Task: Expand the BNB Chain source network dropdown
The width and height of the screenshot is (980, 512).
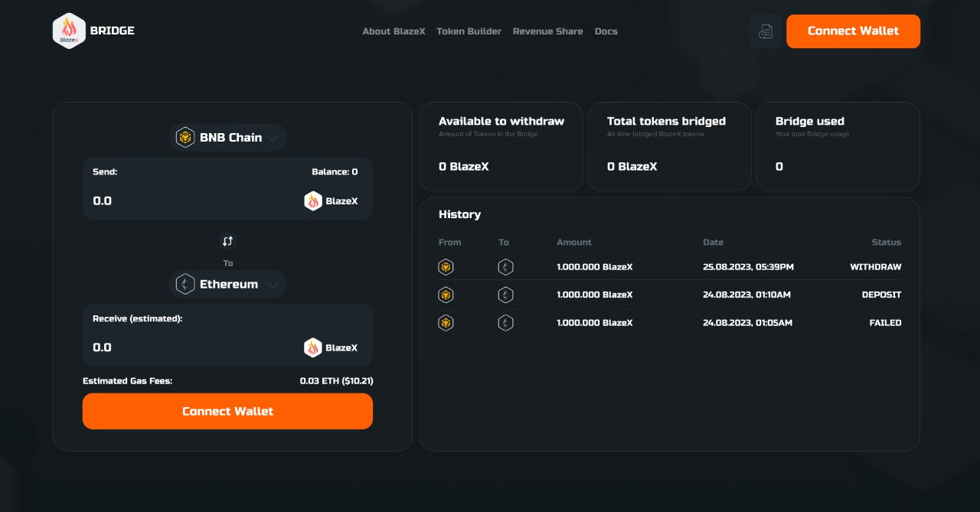Action: coord(228,138)
